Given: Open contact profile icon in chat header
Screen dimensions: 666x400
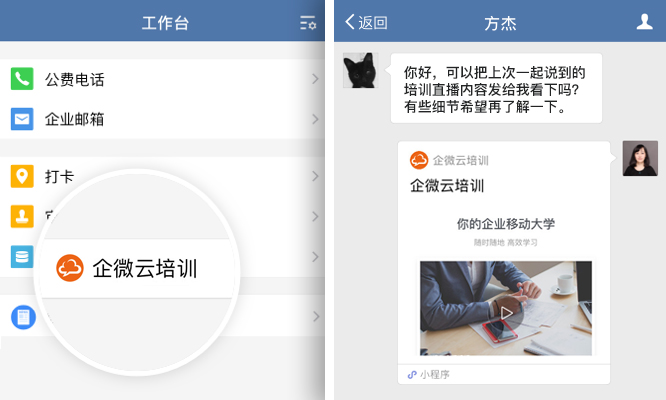Looking at the screenshot, I should point(644,22).
